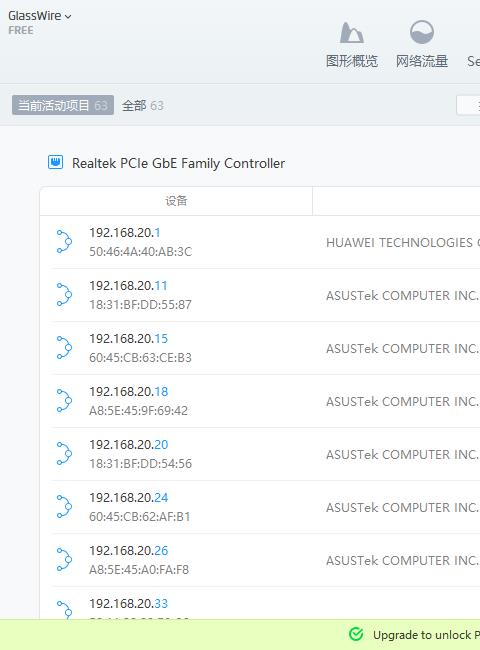Click the device icon for 192.168.20.1
This screenshot has height=650, width=480.
point(64,241)
